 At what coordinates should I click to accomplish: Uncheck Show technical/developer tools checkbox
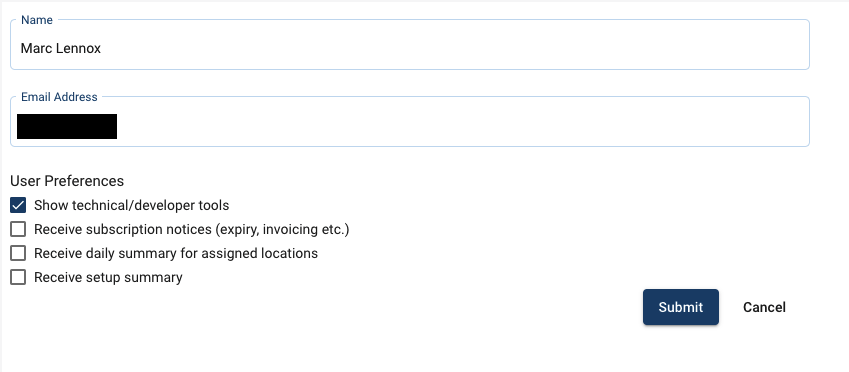coord(18,205)
